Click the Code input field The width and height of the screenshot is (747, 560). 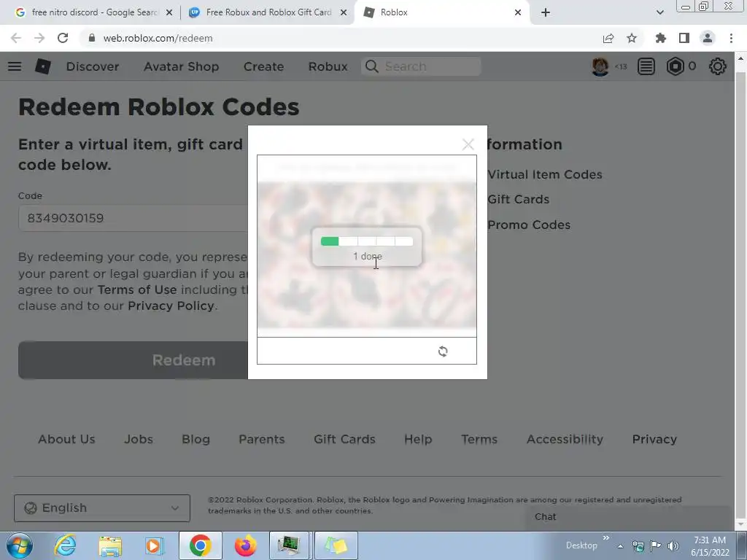coord(133,218)
